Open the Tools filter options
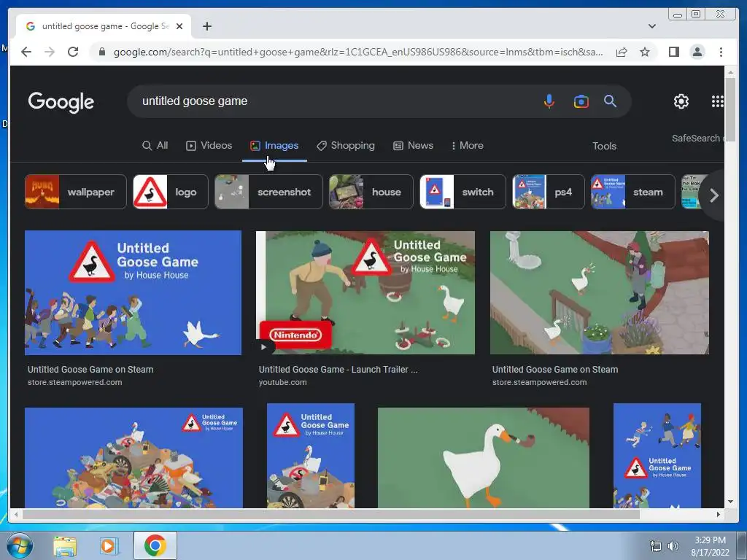Image resolution: width=747 pixels, height=560 pixels. pyautogui.click(x=604, y=146)
